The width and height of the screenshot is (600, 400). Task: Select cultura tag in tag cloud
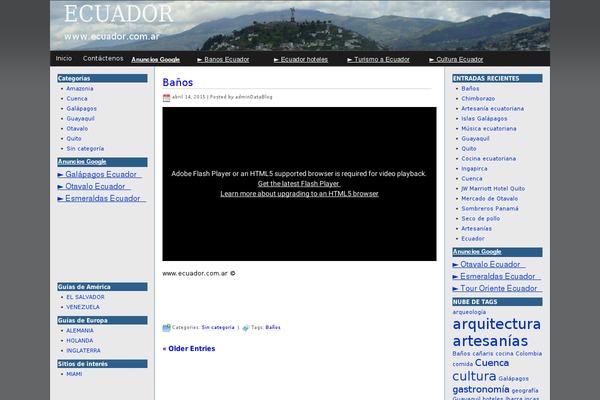click(474, 376)
